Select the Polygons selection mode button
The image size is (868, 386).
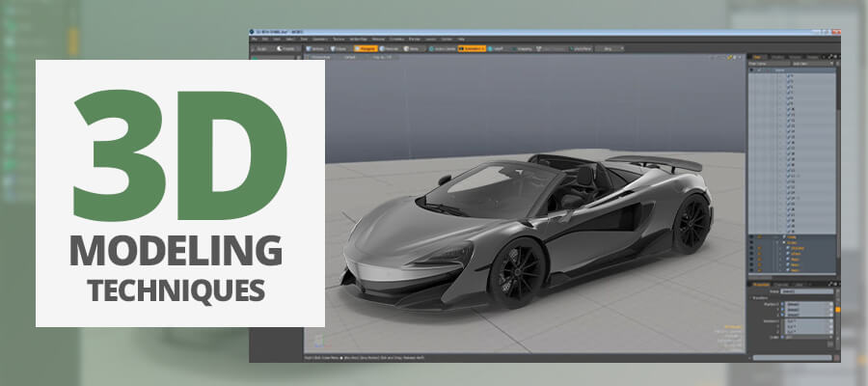(365, 47)
